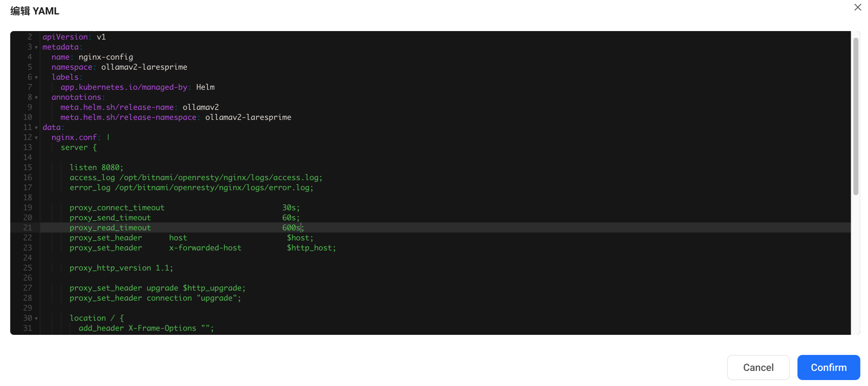Click the proxy_http_version 1.1 line
Viewport: 868px width, 386px height.
(x=121, y=268)
